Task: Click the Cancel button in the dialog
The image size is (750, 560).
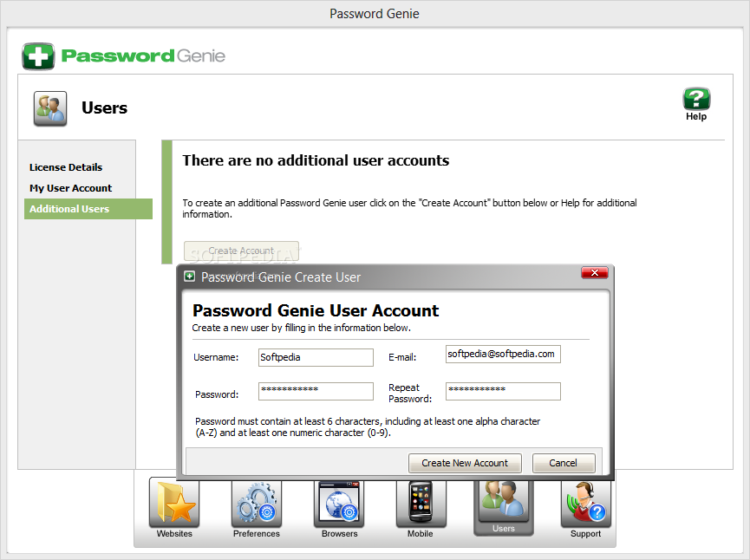Action: [564, 463]
